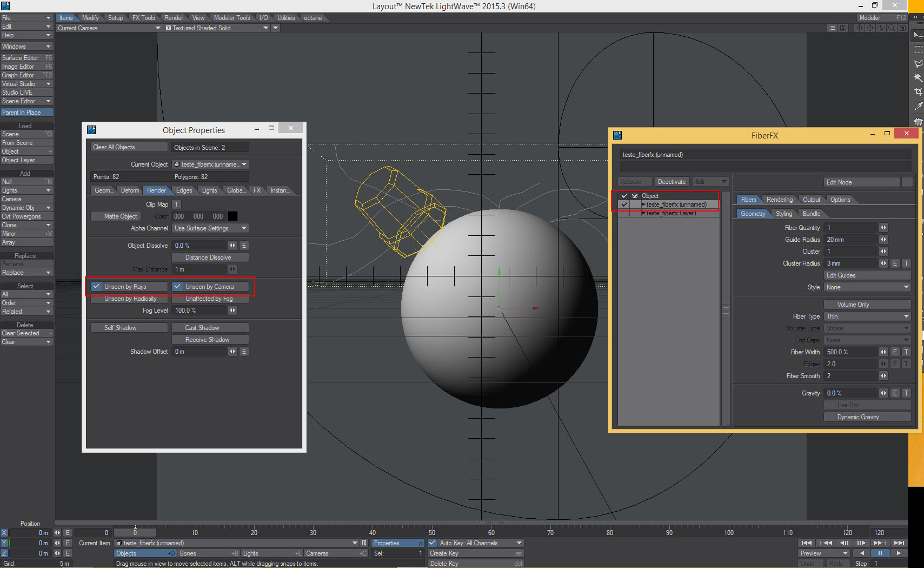924x568 pixels.
Task: Open the Current Object dropdown
Action: coord(210,164)
